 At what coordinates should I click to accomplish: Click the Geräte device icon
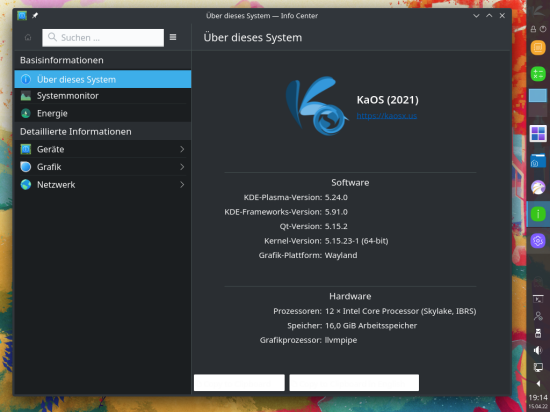coord(26,149)
